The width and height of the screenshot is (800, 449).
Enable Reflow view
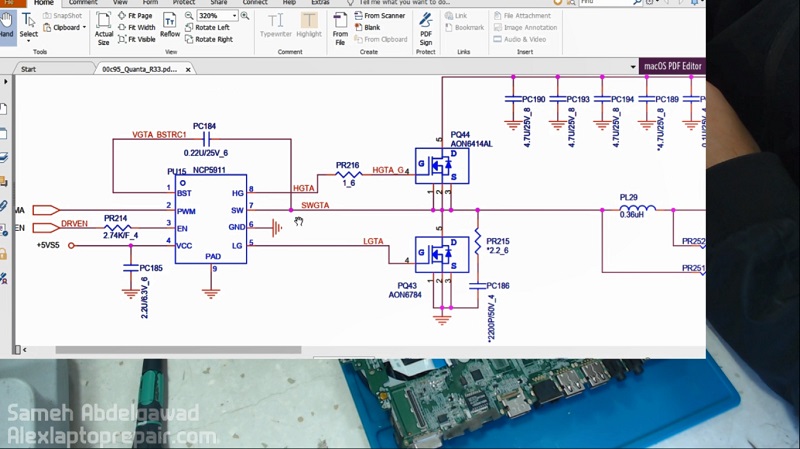tap(170, 26)
